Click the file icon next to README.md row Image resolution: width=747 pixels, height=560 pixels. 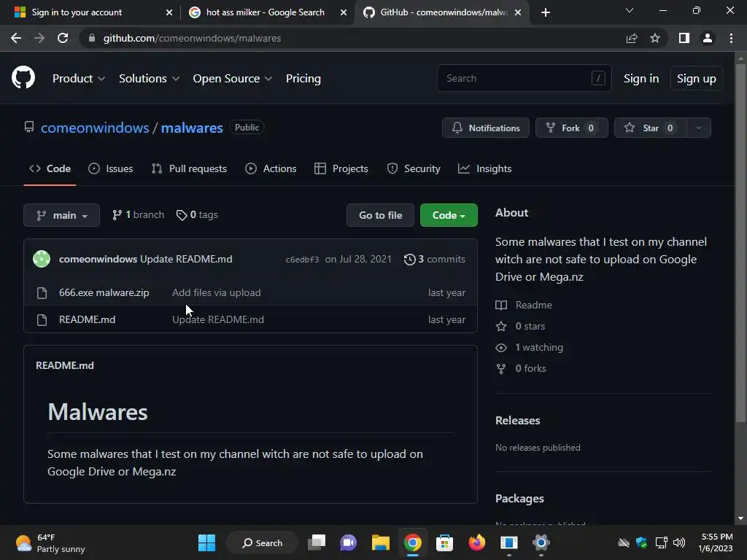tap(42, 319)
